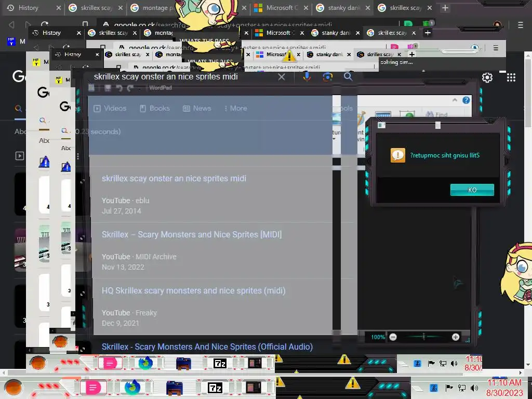This screenshot has height=399, width=532.
Task: Open 'Skrillex – Scary Monsters and Nice Sprites [MIDI]'
Action: pyautogui.click(x=192, y=234)
